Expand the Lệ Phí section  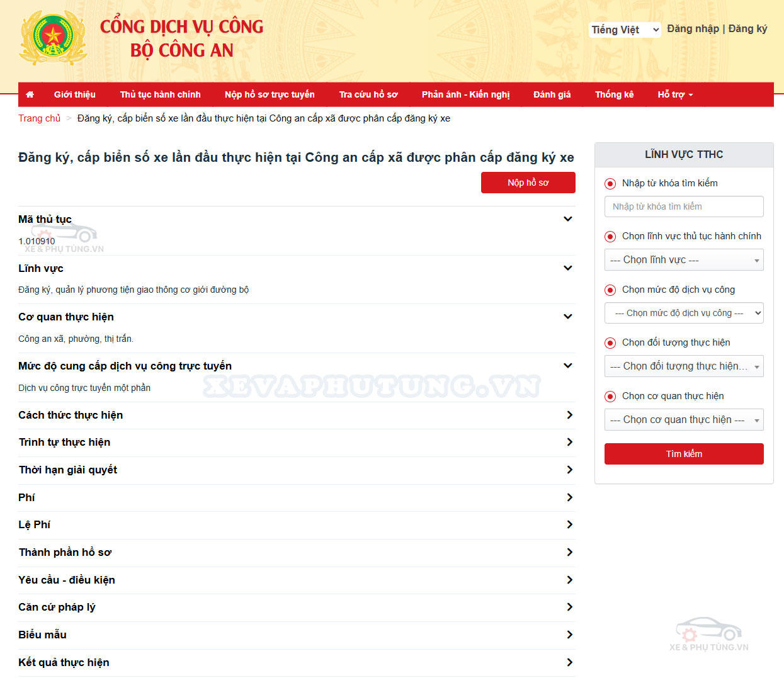click(297, 525)
